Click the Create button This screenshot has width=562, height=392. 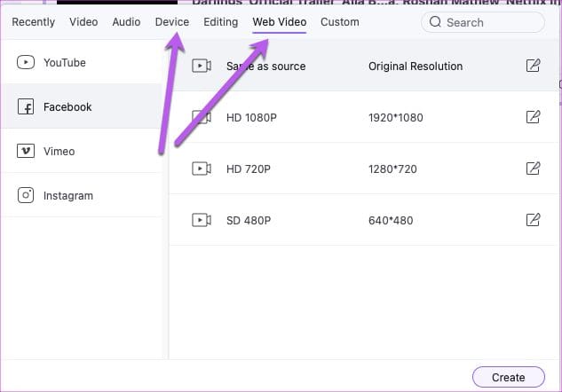click(x=509, y=377)
